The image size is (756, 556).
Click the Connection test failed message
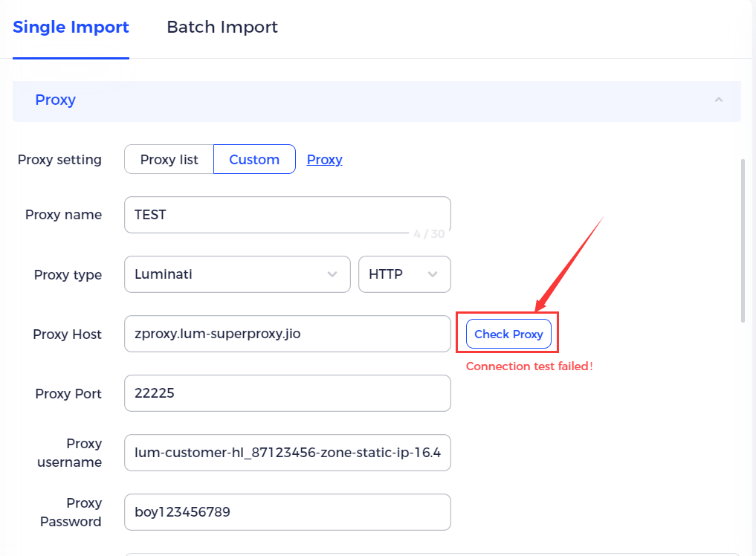pyautogui.click(x=529, y=366)
